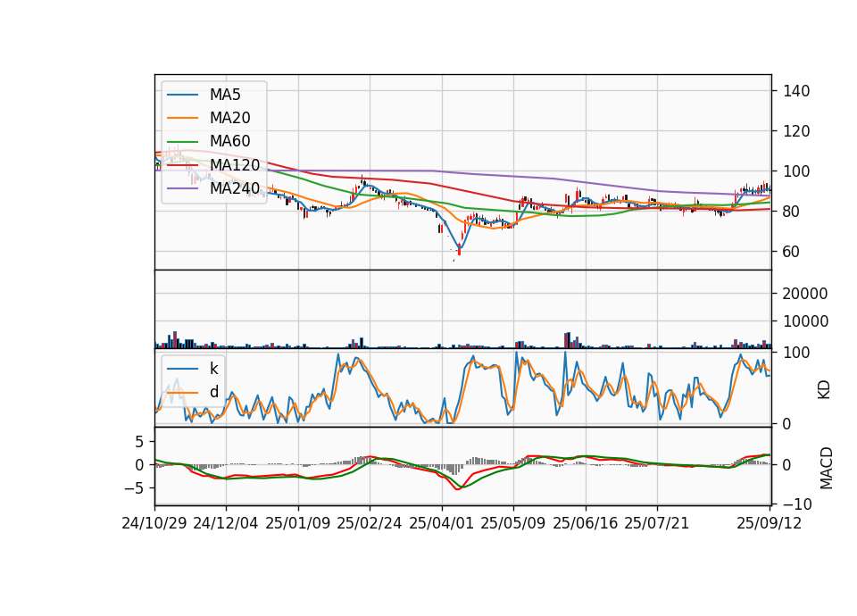
Task: Click the 25/09/12 date axis label
Action: click(x=770, y=523)
